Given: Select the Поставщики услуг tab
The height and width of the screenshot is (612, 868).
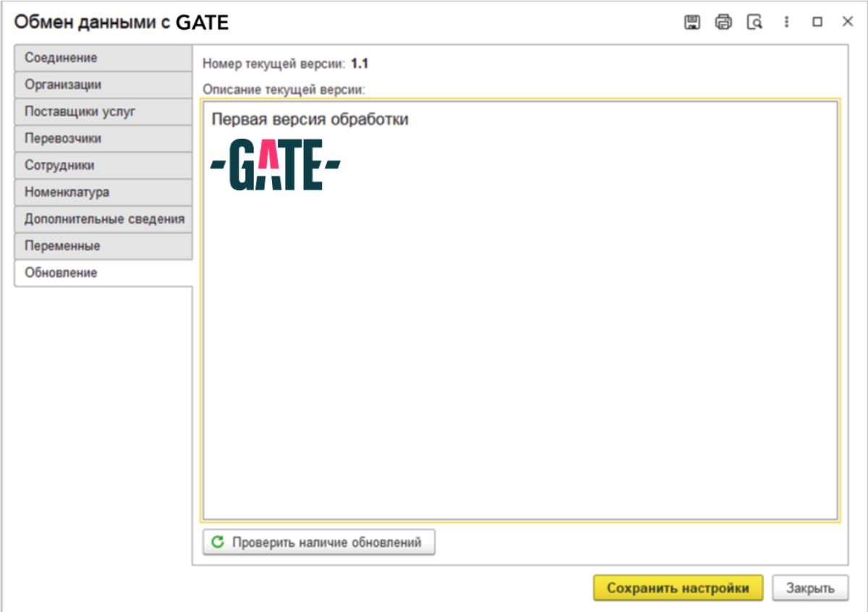Looking at the screenshot, I should (103, 111).
